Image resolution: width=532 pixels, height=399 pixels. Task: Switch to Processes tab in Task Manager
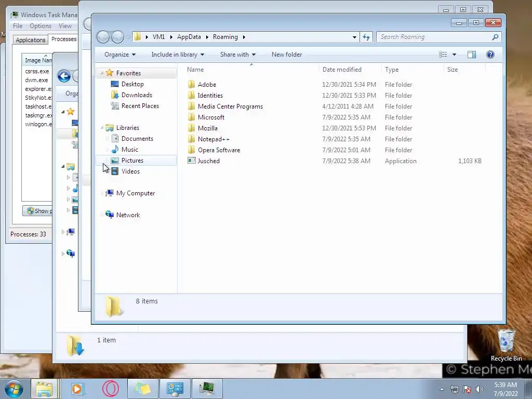[63, 39]
